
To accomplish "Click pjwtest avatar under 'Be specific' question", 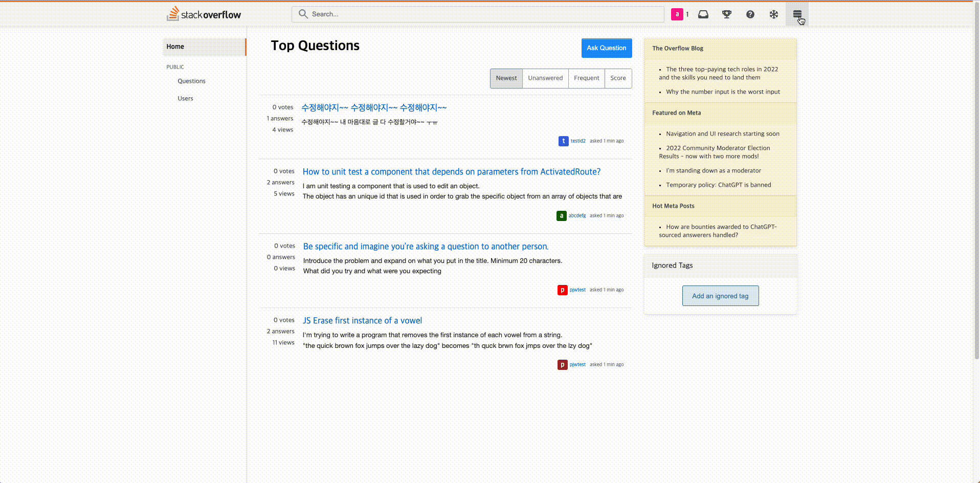I will (x=562, y=290).
